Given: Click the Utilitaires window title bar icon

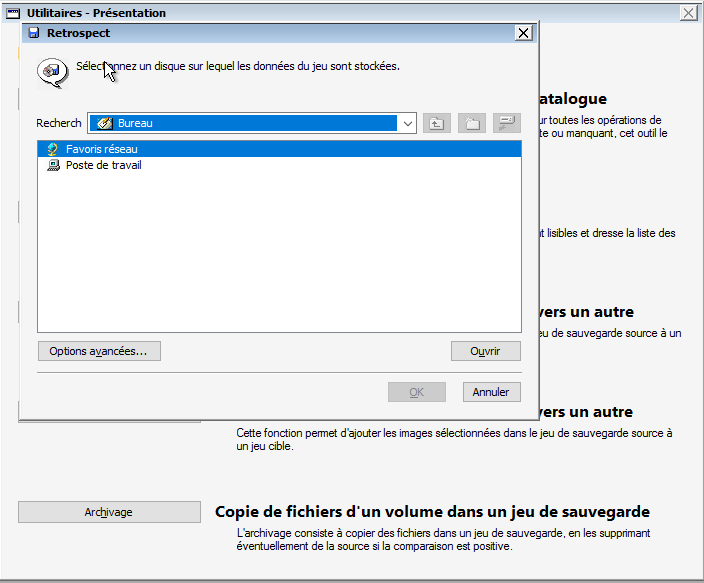Looking at the screenshot, I should (x=13, y=13).
